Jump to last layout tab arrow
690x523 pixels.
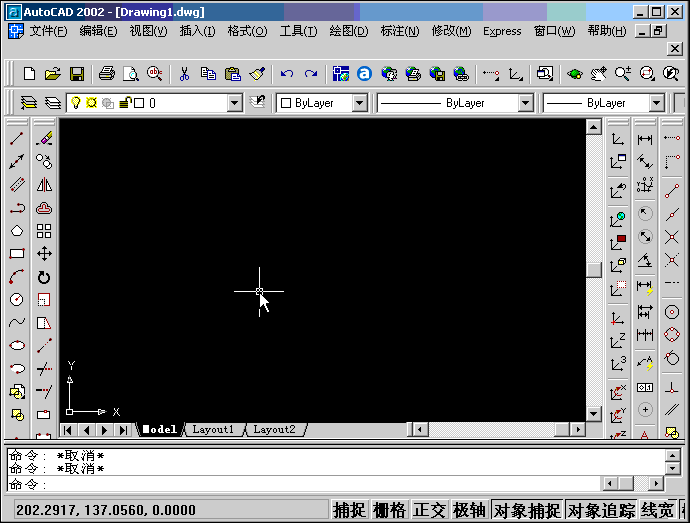[x=123, y=430]
